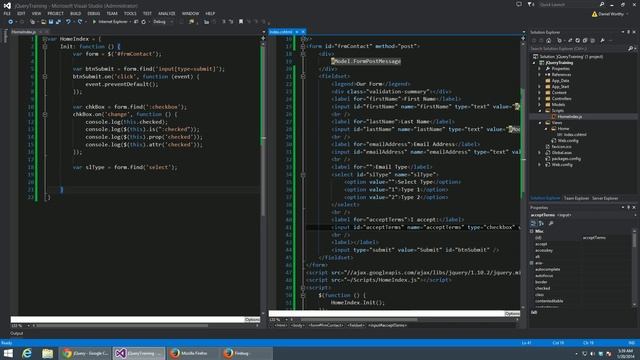Click the Solution Explorer Properties wrench icon
This screenshot has height=360, width=640.
(602, 40)
